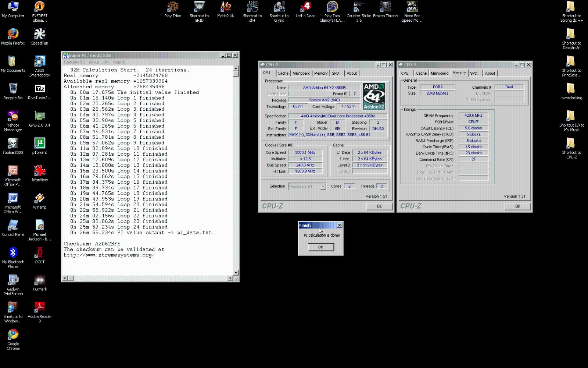
Task: Open RivaTuner desktop shortcut
Action: [x=40, y=92]
